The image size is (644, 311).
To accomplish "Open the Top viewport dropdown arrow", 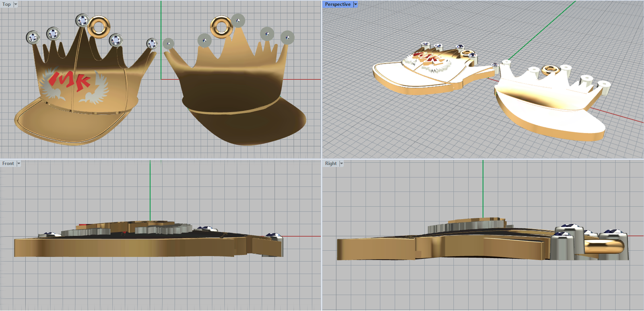I will pos(16,4).
